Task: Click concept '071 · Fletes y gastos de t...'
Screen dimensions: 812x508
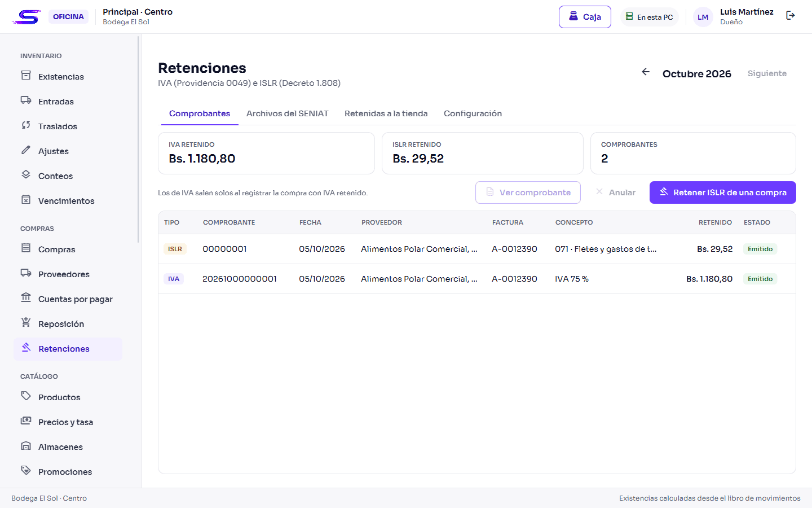Action: click(x=606, y=249)
